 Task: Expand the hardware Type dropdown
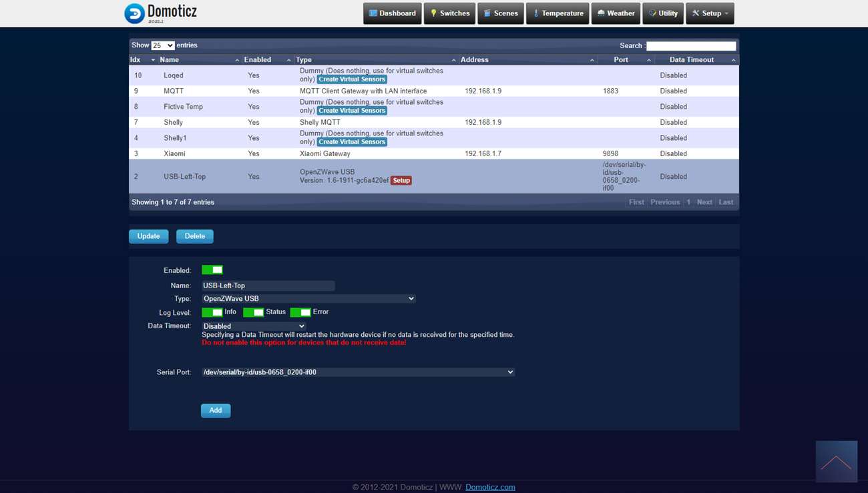point(308,299)
